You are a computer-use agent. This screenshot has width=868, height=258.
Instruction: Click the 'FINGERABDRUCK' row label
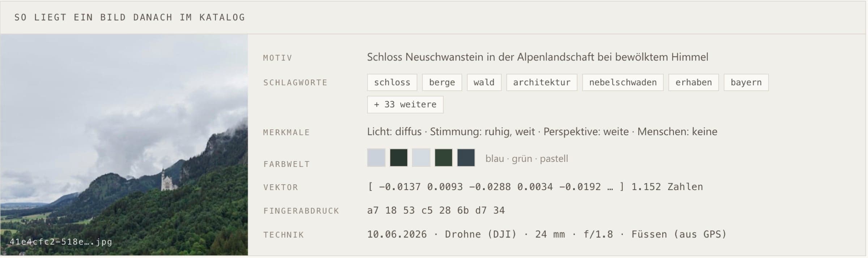click(x=301, y=211)
